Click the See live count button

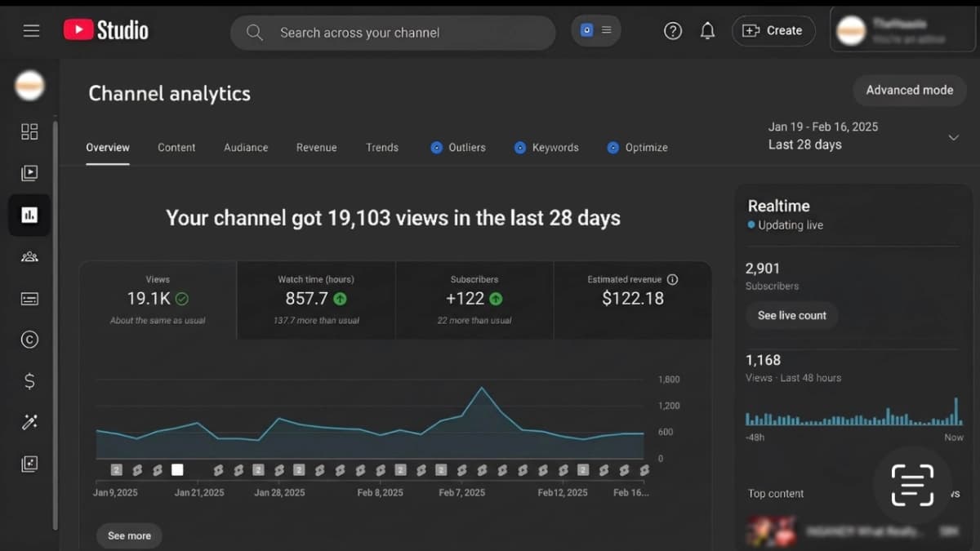tap(791, 316)
